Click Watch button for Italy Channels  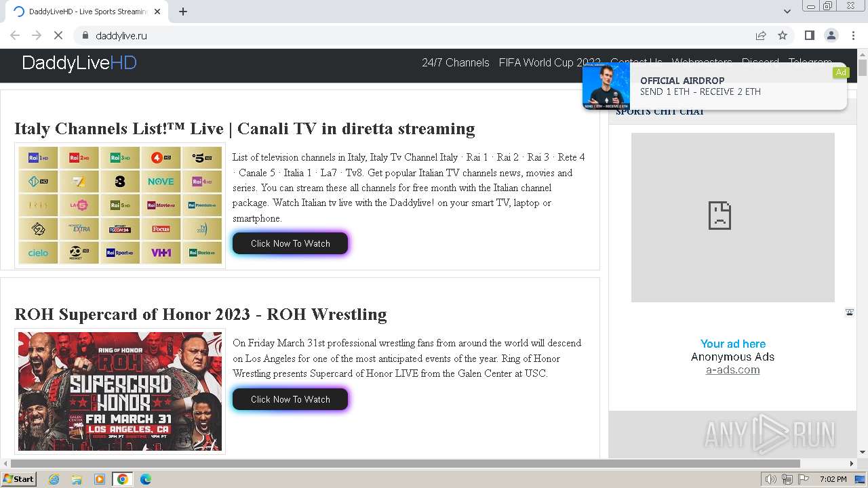(290, 243)
